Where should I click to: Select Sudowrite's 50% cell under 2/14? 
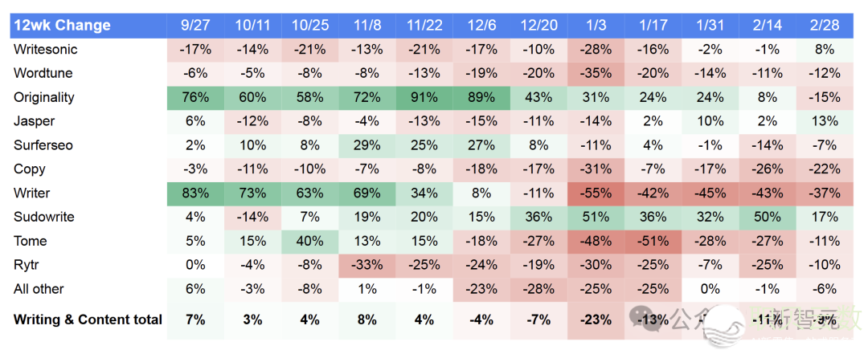click(767, 217)
